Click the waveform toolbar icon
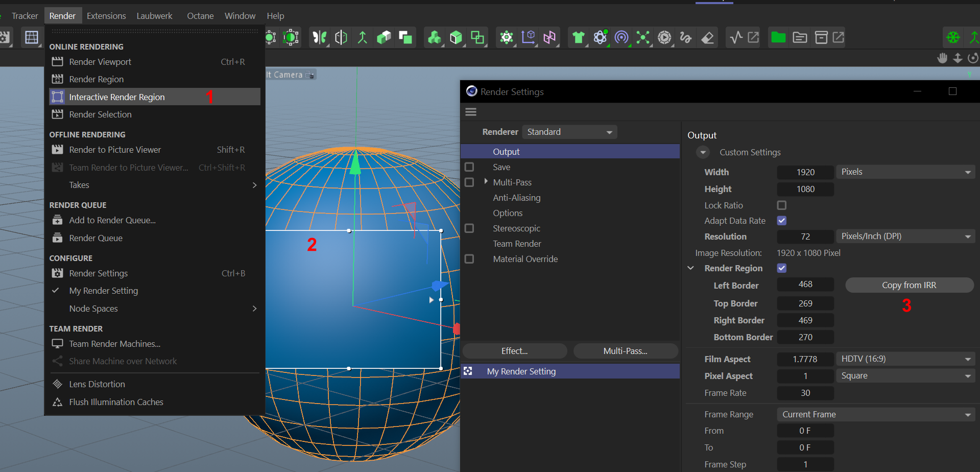This screenshot has height=472, width=980. coord(736,37)
